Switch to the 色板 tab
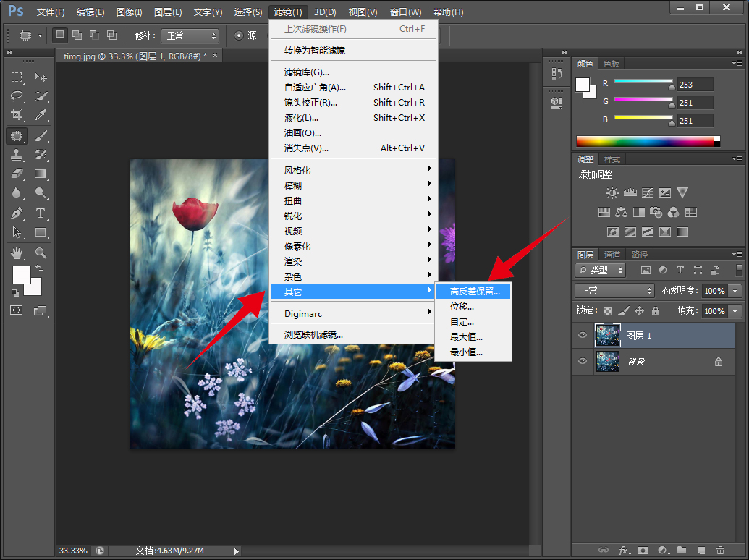Image resolution: width=749 pixels, height=560 pixels. (x=612, y=64)
